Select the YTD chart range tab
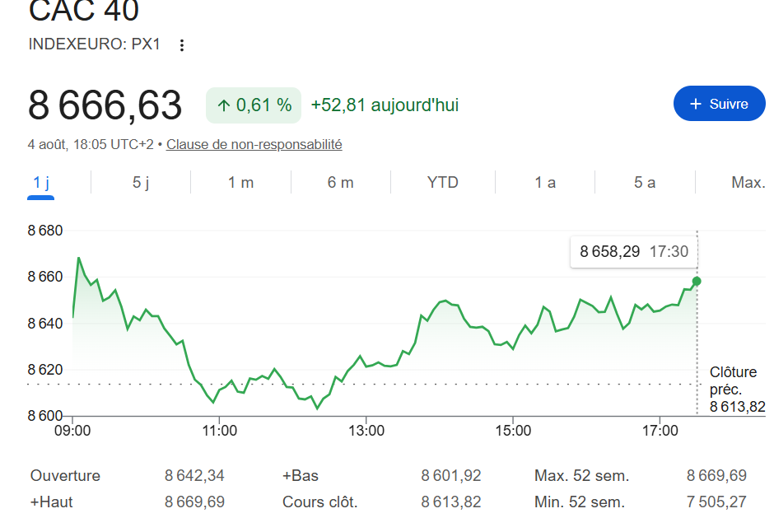The image size is (774, 532). coord(443,183)
